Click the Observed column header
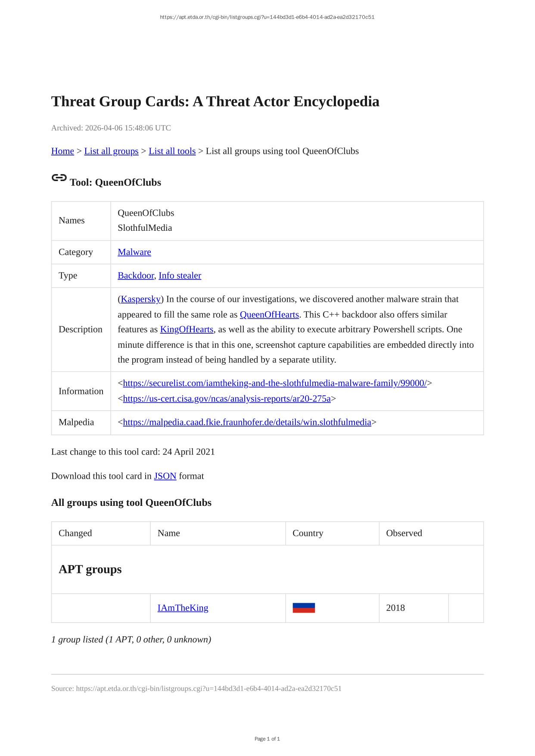 404,533
